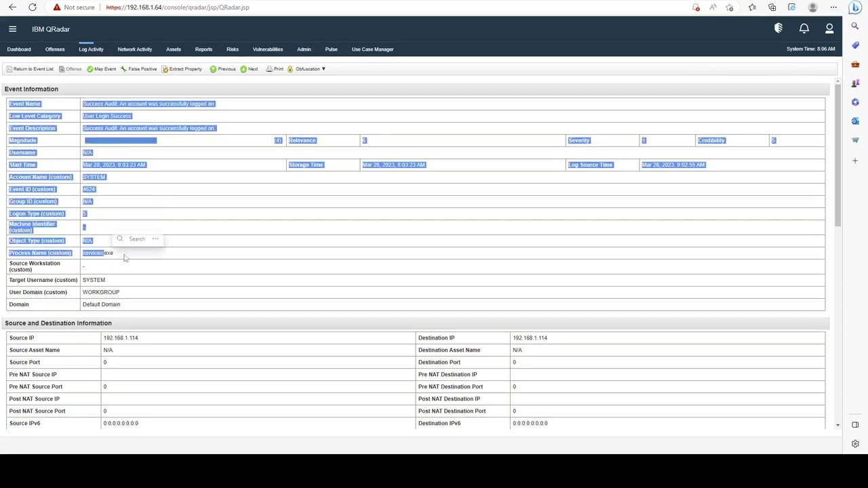Open the notifications bell in QRadar header
Viewport: 868px width, 488px height.
tap(804, 29)
